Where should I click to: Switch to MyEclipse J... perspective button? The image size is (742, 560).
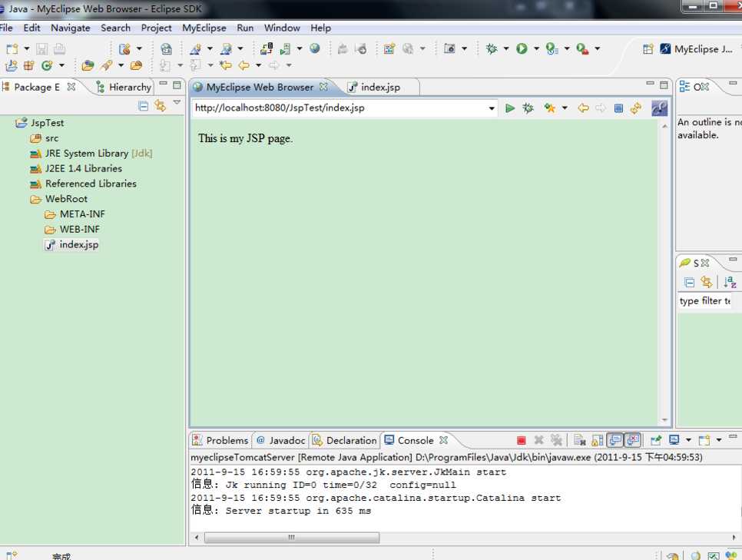(x=696, y=48)
